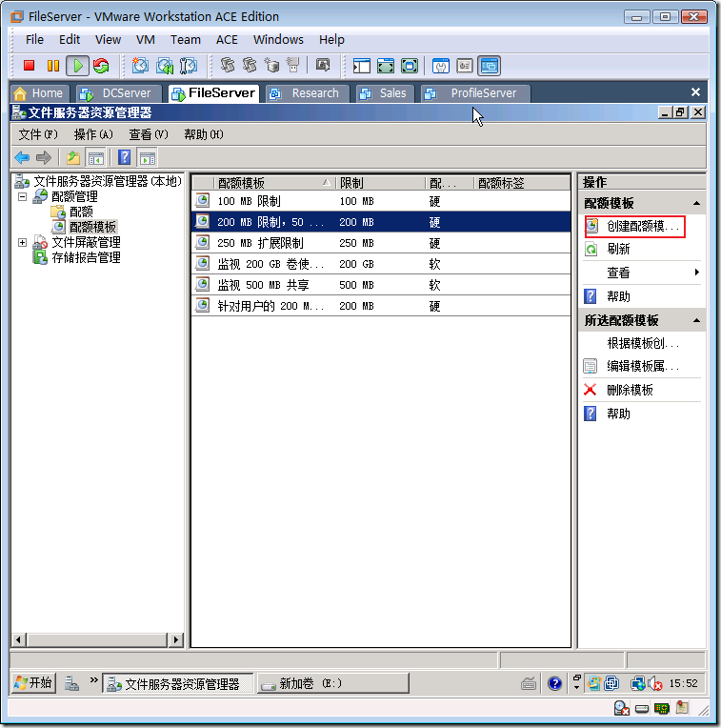This screenshot has height=728, width=721.
Task: Click the Show/Hide console tree icon
Action: tap(96, 158)
